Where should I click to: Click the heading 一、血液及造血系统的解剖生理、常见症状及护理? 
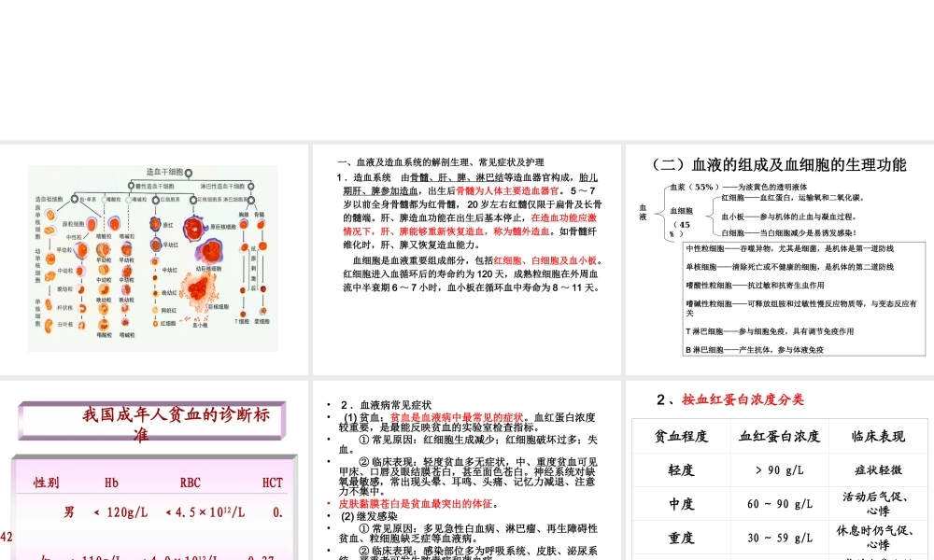pyautogui.click(x=441, y=161)
